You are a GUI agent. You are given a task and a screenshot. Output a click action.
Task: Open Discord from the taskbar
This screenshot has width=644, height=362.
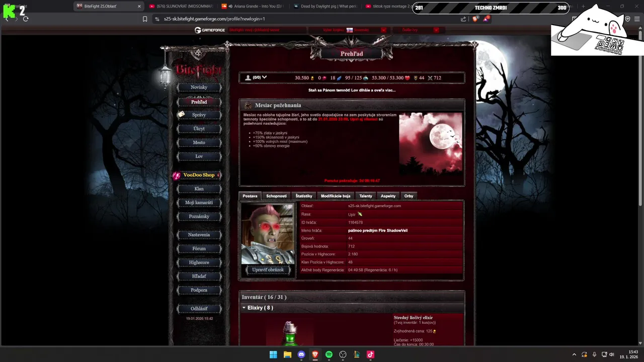tap(301, 354)
